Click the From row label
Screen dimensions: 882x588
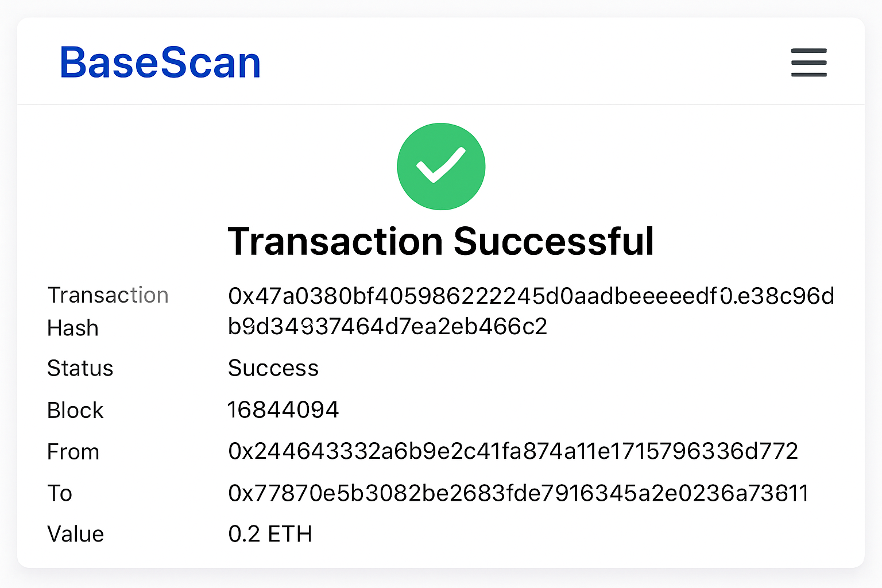73,452
